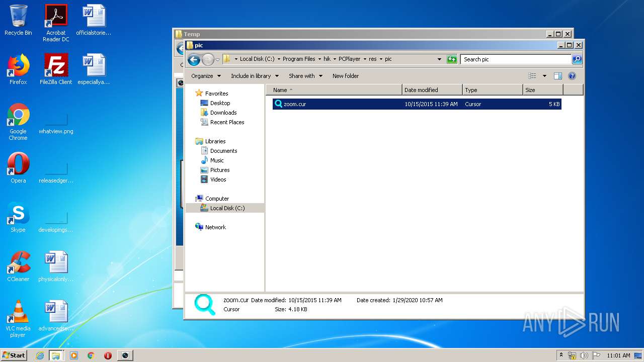The image size is (644, 362).
Task: Open the officialstorie Word document on desktop
Action: (x=94, y=20)
